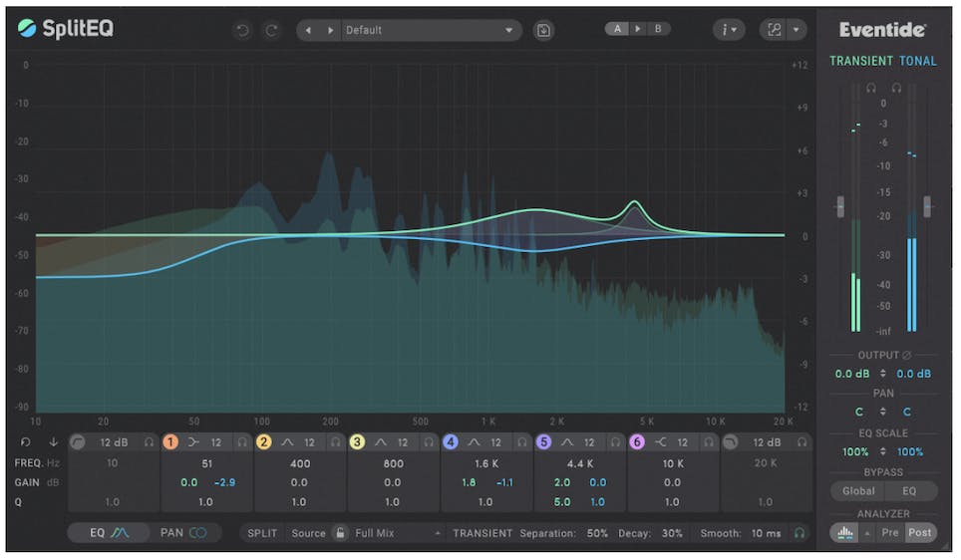This screenshot has height=560, width=961.
Task: Disable band 5 using its number button
Action: tap(543, 442)
